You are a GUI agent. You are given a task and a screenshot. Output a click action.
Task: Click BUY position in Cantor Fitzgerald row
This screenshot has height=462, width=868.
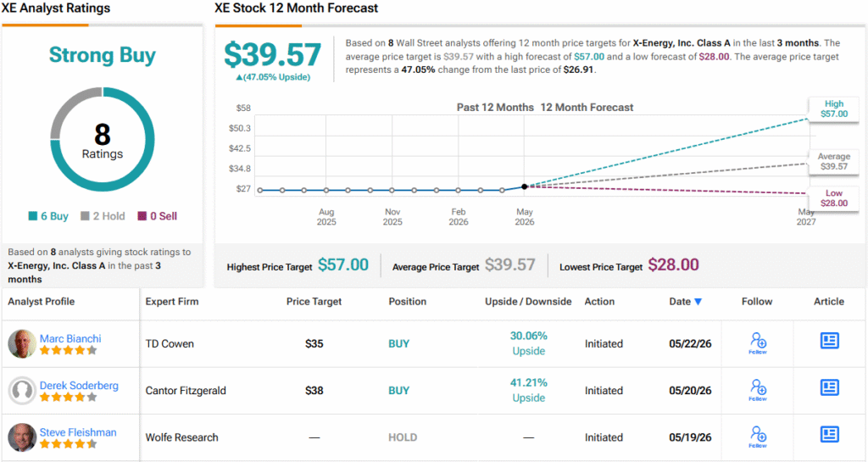398,391
